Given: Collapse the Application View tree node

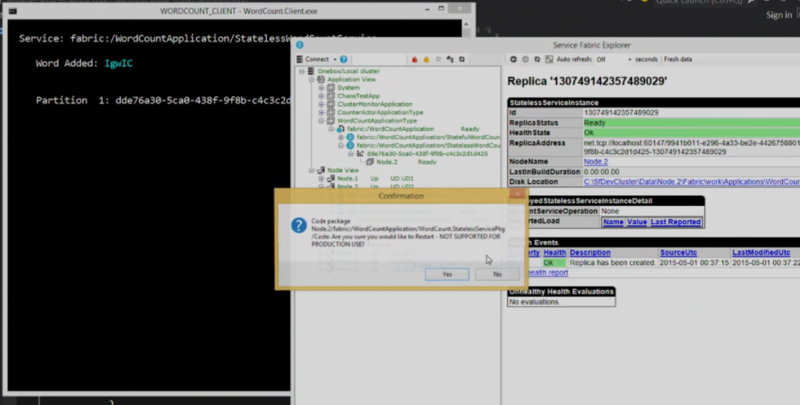Looking at the screenshot, I should (312, 80).
